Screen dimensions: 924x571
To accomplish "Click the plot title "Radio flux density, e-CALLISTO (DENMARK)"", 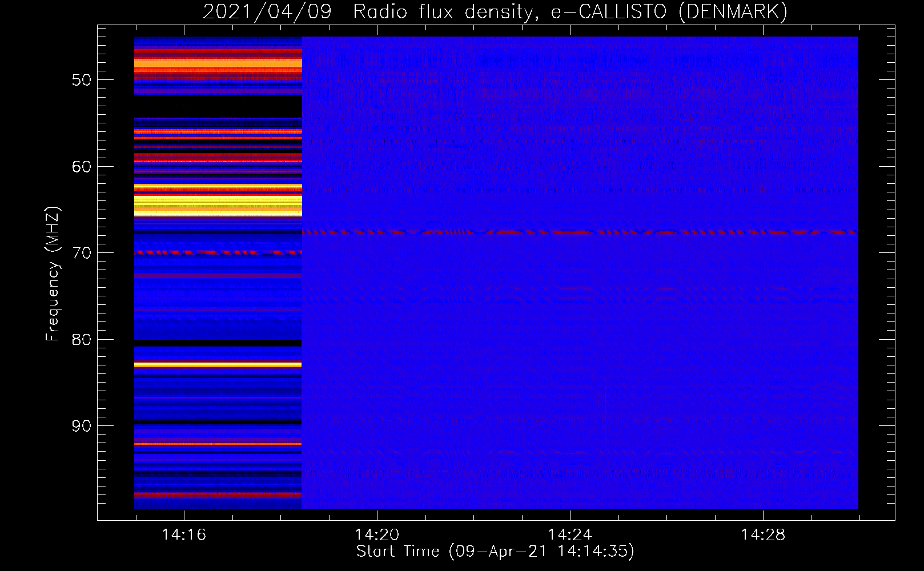I will [x=570, y=11].
